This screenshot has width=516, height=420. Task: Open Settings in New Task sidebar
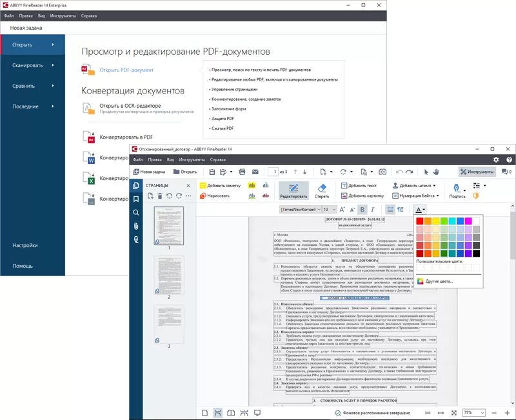coord(25,245)
